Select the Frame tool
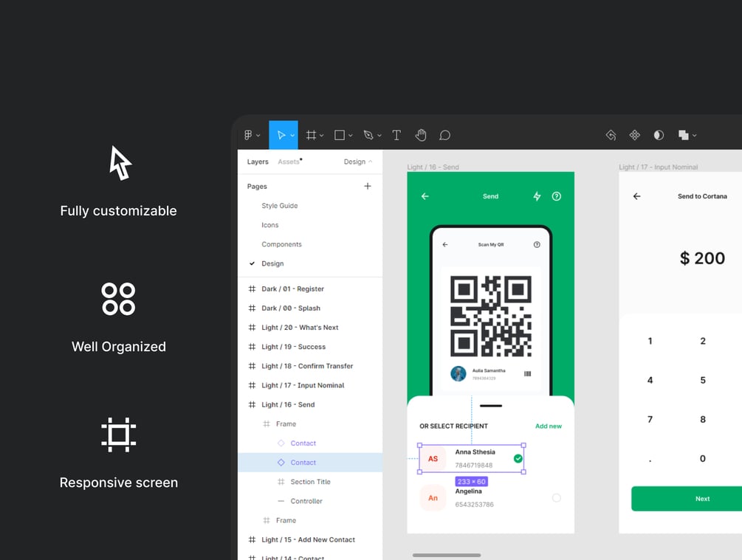Viewport: 742px width, 560px height. 311,135
